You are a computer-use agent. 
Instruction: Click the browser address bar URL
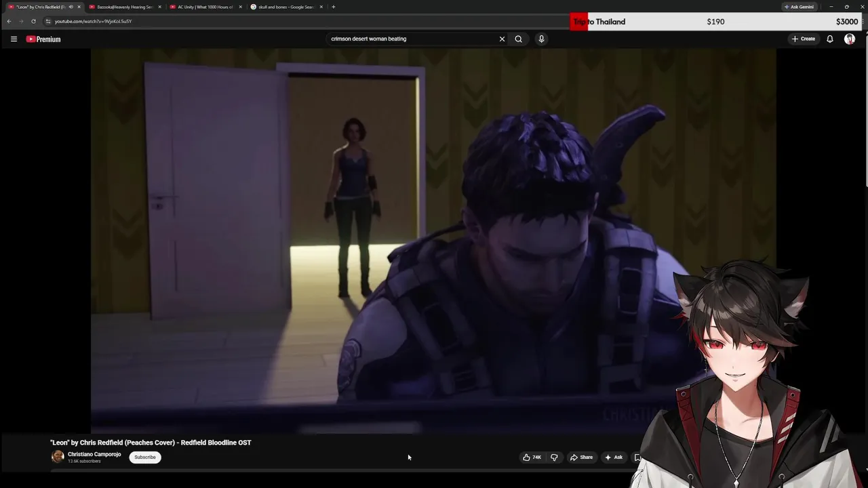click(x=93, y=21)
